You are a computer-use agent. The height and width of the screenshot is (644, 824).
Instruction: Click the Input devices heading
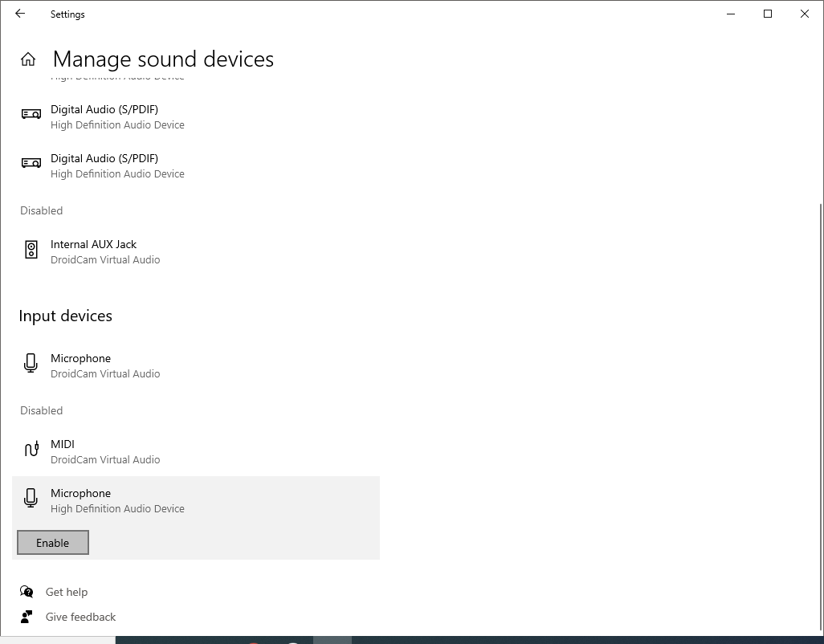pyautogui.click(x=66, y=316)
